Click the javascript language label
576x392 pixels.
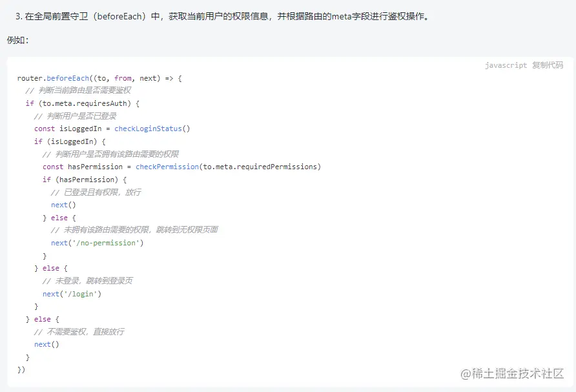pyautogui.click(x=506, y=65)
